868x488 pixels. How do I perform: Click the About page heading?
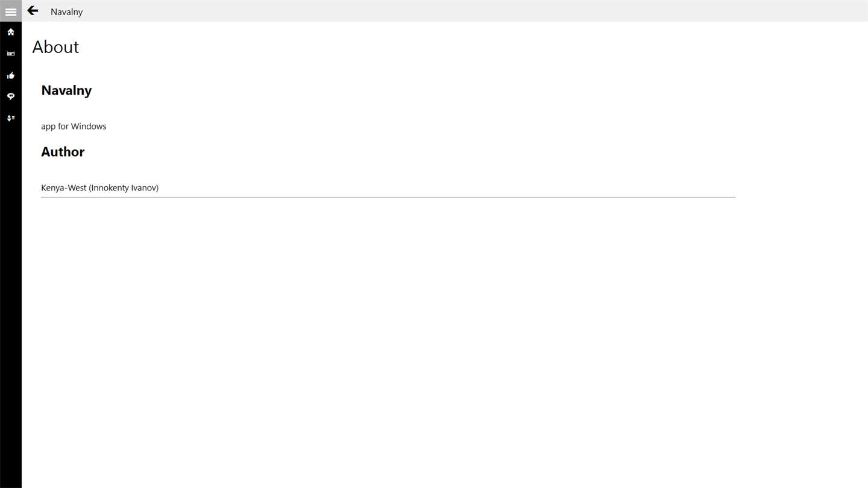[55, 47]
